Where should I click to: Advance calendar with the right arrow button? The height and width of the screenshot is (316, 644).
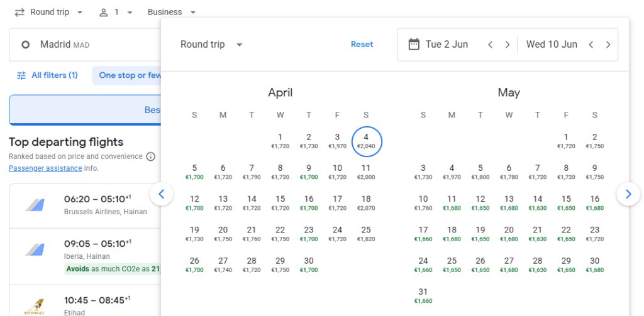click(x=628, y=194)
